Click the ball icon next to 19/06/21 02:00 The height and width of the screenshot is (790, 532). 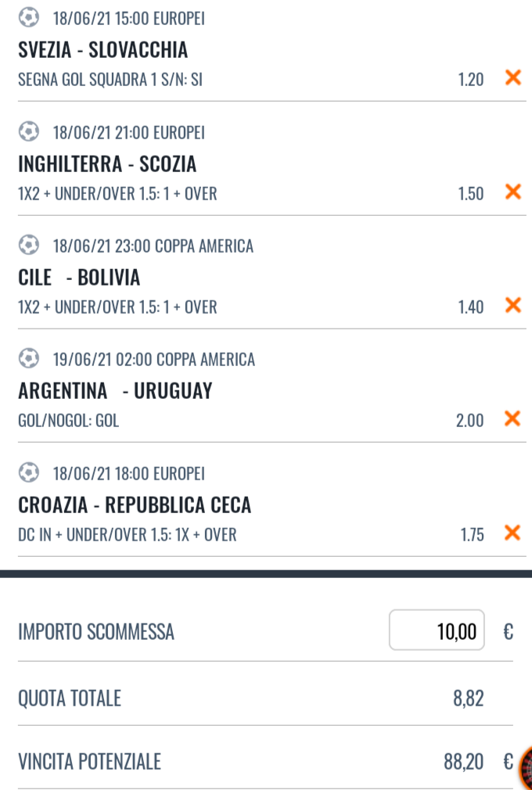[x=28, y=359]
